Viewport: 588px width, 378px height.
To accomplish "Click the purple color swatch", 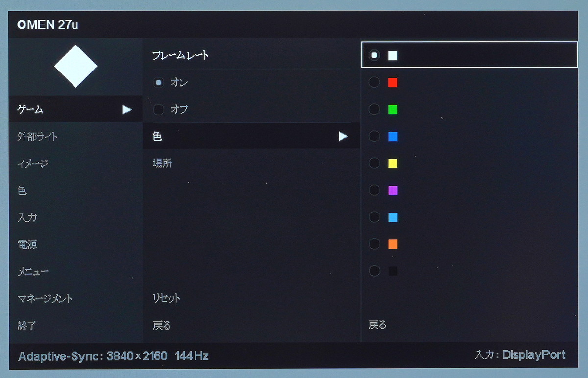I will (x=392, y=190).
